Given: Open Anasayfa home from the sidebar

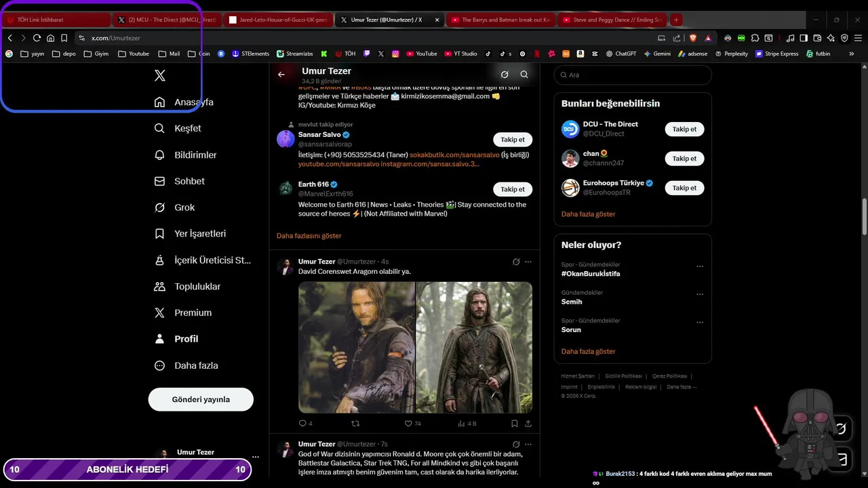Looking at the screenshot, I should point(184,102).
